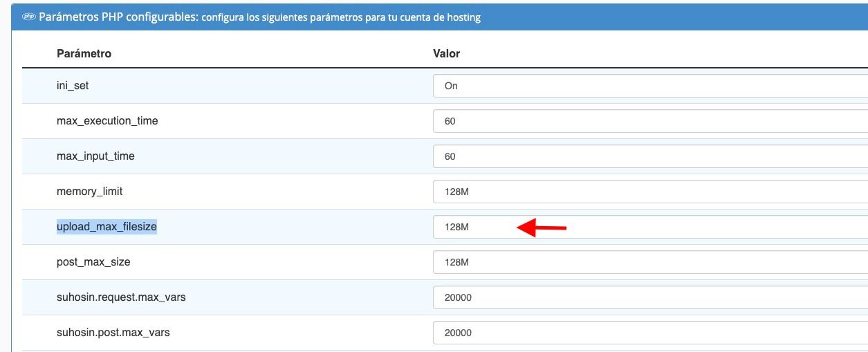The height and width of the screenshot is (352, 868).
Task: Click the suhosin.request.max_vars value field
Action: pos(650,297)
